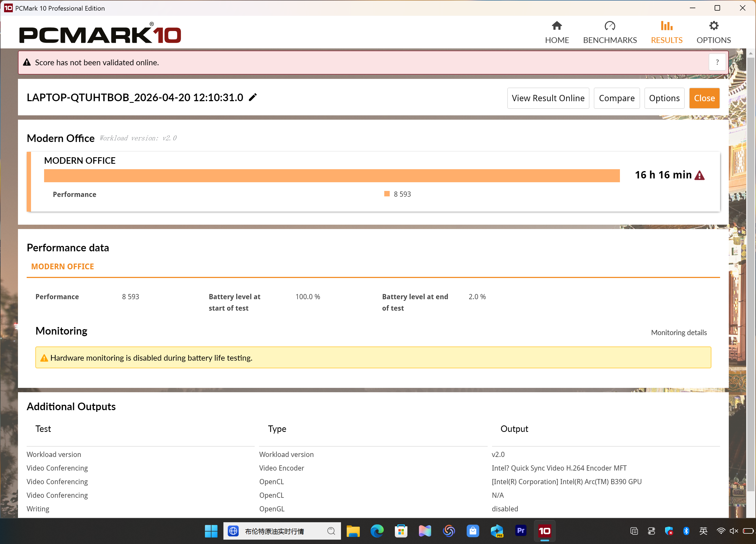This screenshot has height=544, width=756.
Task: Open the Monitoring details link
Action: pos(679,332)
